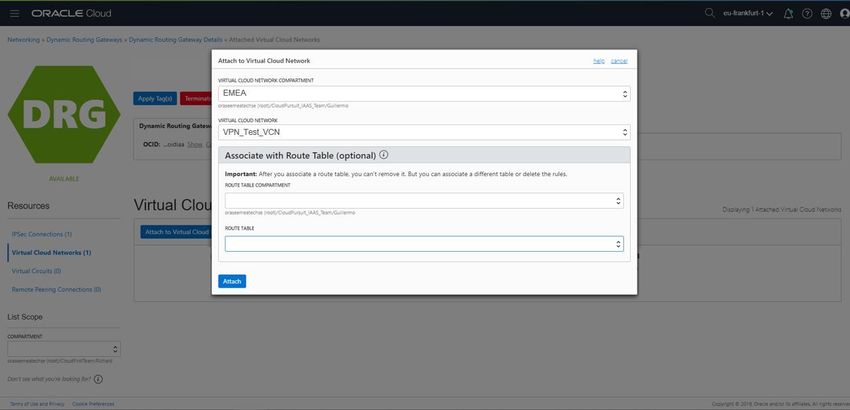The image size is (850, 410).
Task: Open the help question mark icon
Action: click(x=807, y=14)
